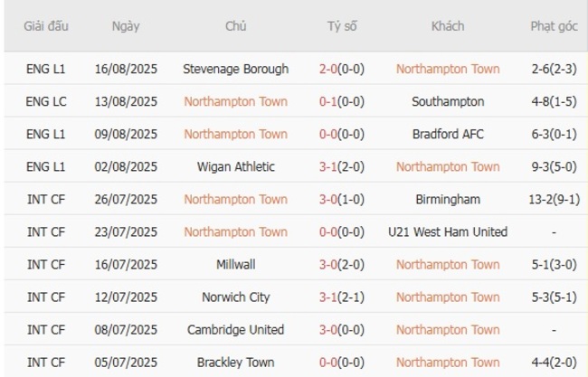Image resolution: width=588 pixels, height=377 pixels.
Task: Click the Stevenage Borough team name
Action: 235,69
